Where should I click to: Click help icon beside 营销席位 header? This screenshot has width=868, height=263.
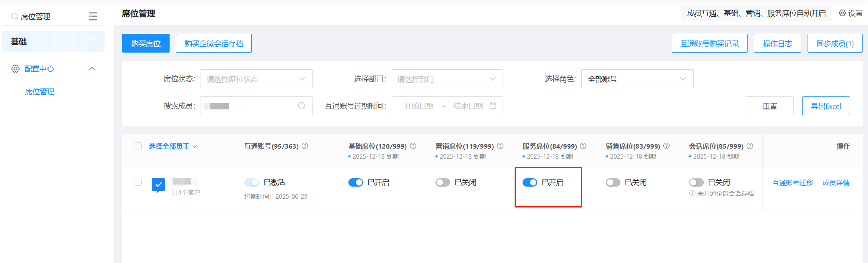click(500, 146)
